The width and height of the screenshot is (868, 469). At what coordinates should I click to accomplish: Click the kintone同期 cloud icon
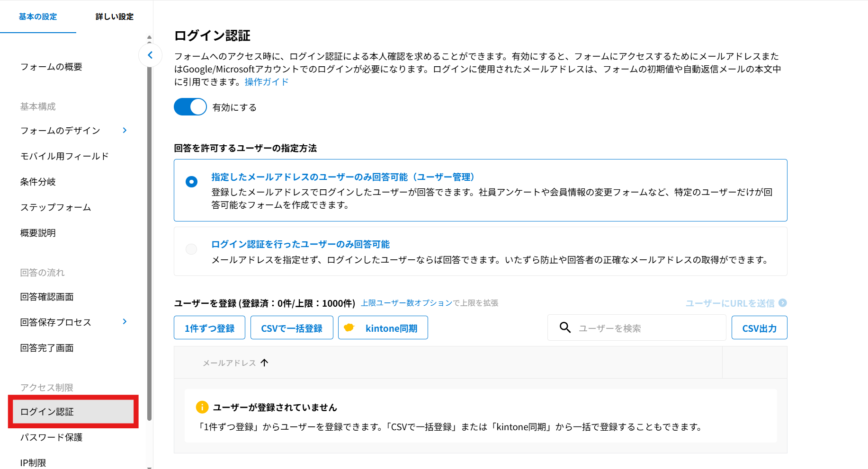[x=349, y=327]
